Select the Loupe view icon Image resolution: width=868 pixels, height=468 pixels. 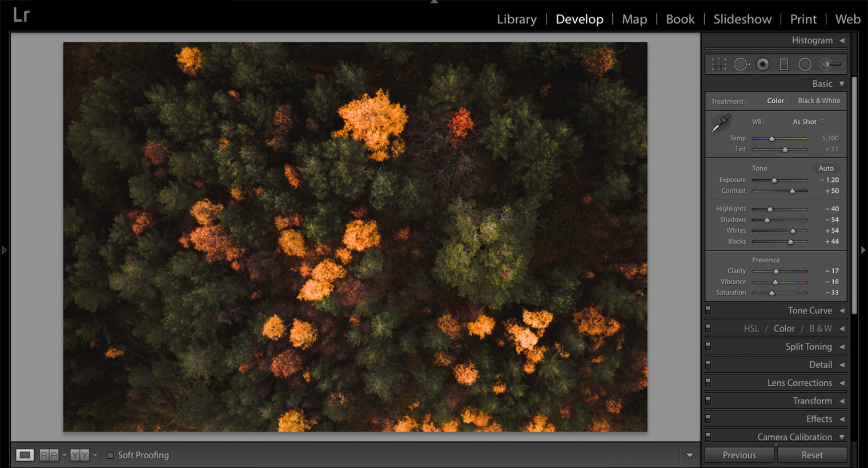pyautogui.click(x=25, y=454)
